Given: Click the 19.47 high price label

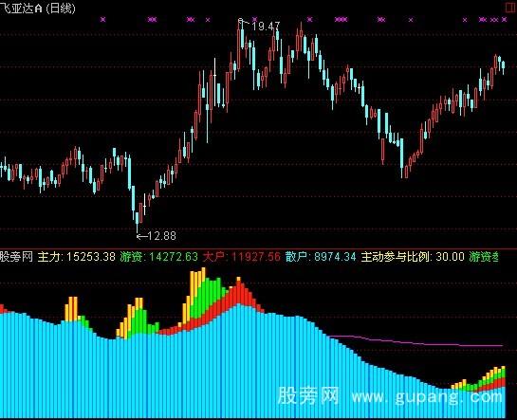Looking at the screenshot, I should (266, 26).
